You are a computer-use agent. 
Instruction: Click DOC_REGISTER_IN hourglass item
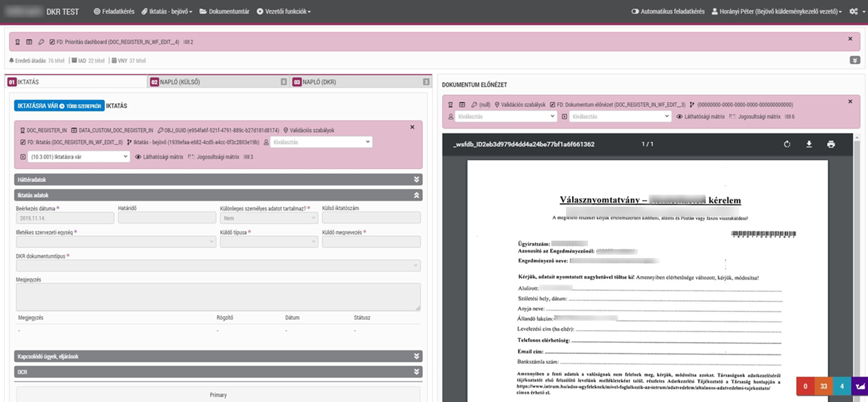pos(43,131)
